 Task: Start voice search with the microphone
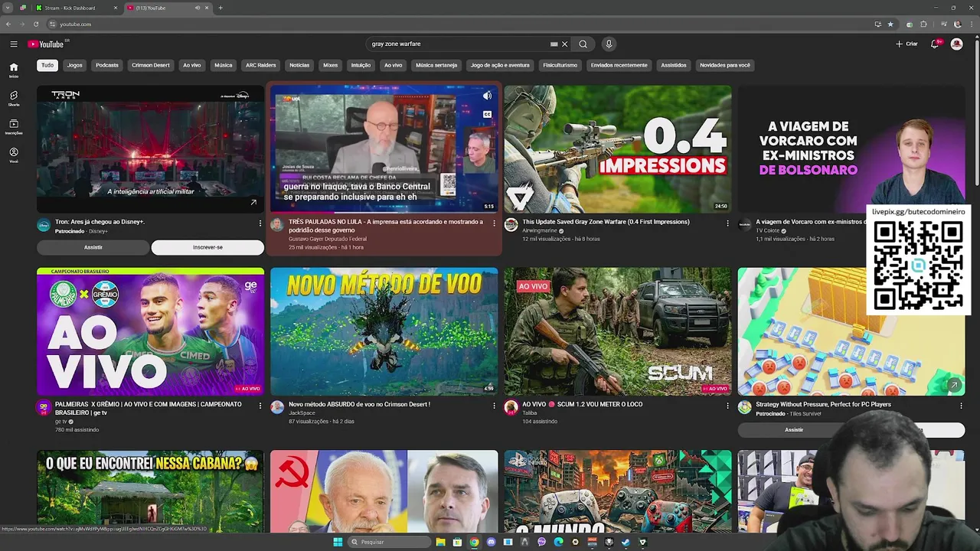pyautogui.click(x=609, y=44)
